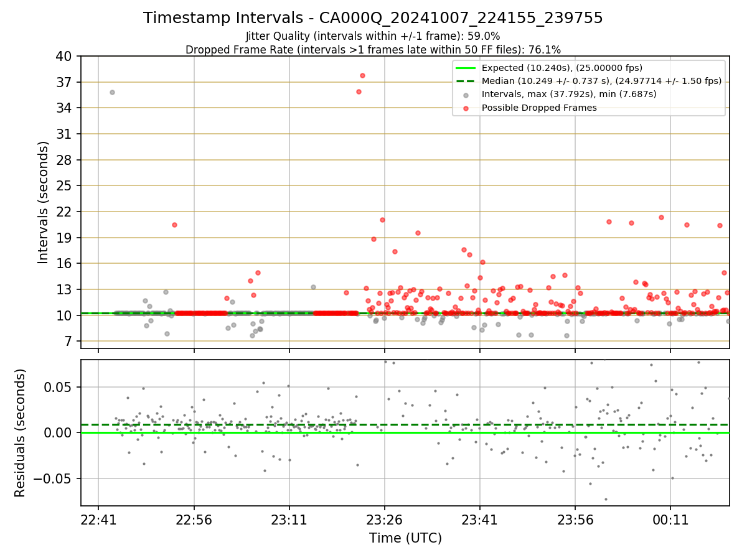This screenshot has width=747, height=560.
Task: Select the 'Intervals (seconds)' y-axis label
Action: click(44, 202)
